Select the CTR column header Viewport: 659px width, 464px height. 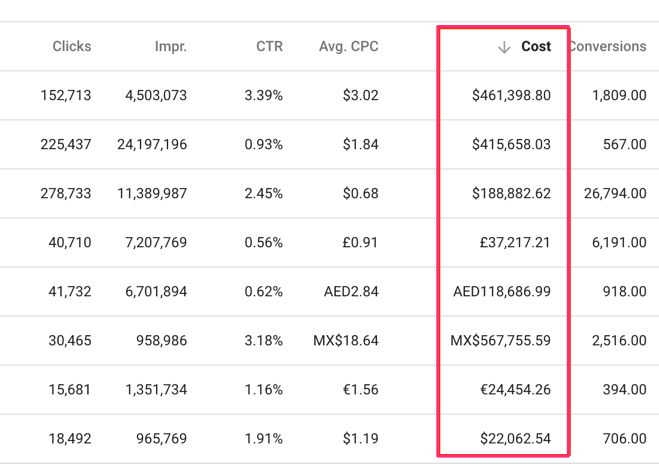(268, 47)
